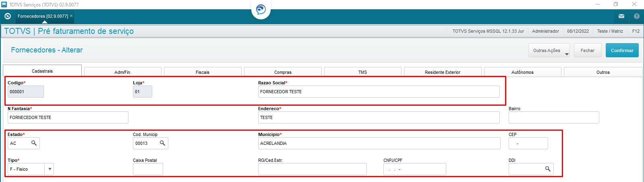Click the Caixa Postal input field

148,169
